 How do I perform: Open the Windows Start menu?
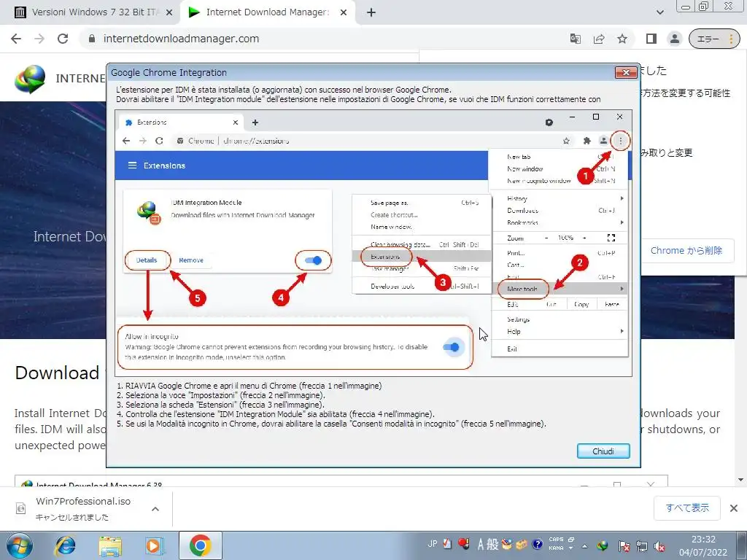point(19,545)
